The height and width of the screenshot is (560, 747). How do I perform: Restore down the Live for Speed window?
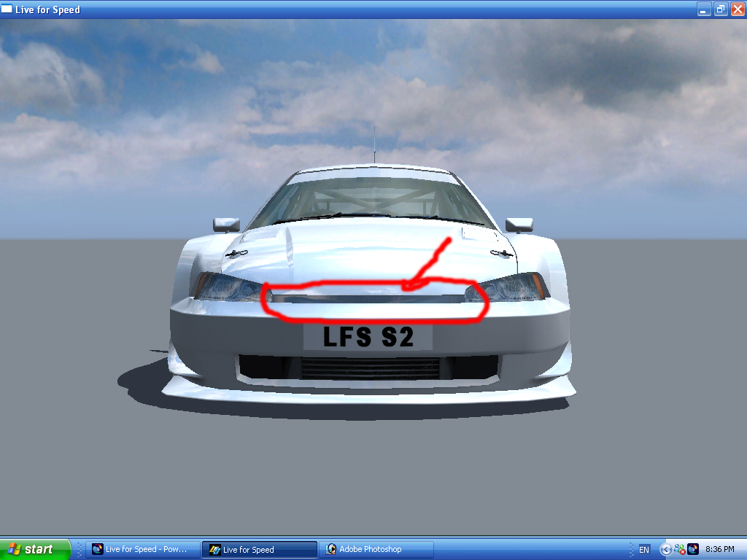click(720, 9)
